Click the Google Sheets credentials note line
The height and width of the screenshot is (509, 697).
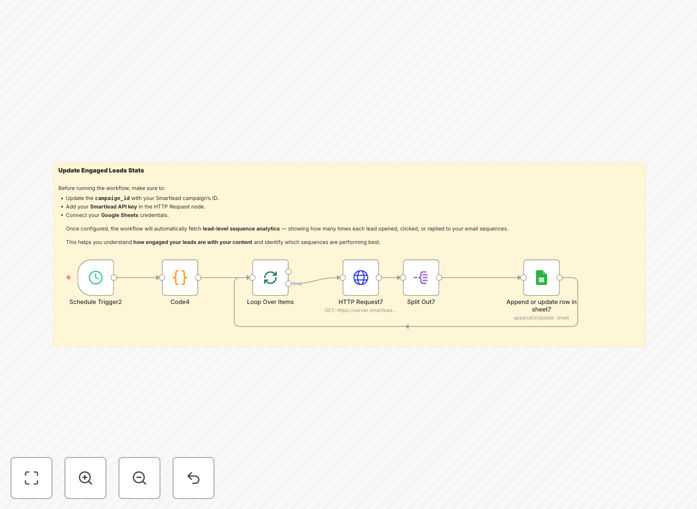(x=117, y=215)
